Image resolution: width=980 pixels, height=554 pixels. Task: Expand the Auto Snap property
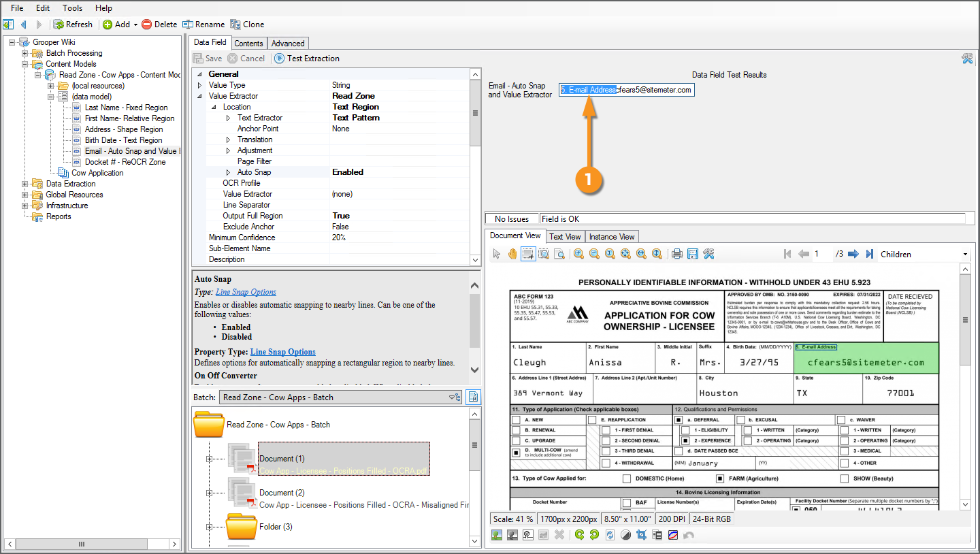[229, 172]
